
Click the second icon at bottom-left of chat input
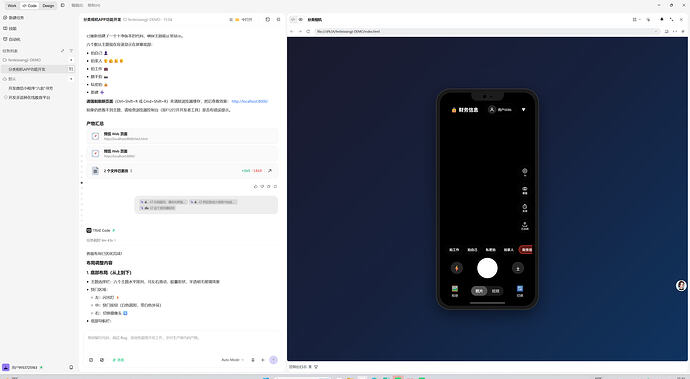[102, 360]
